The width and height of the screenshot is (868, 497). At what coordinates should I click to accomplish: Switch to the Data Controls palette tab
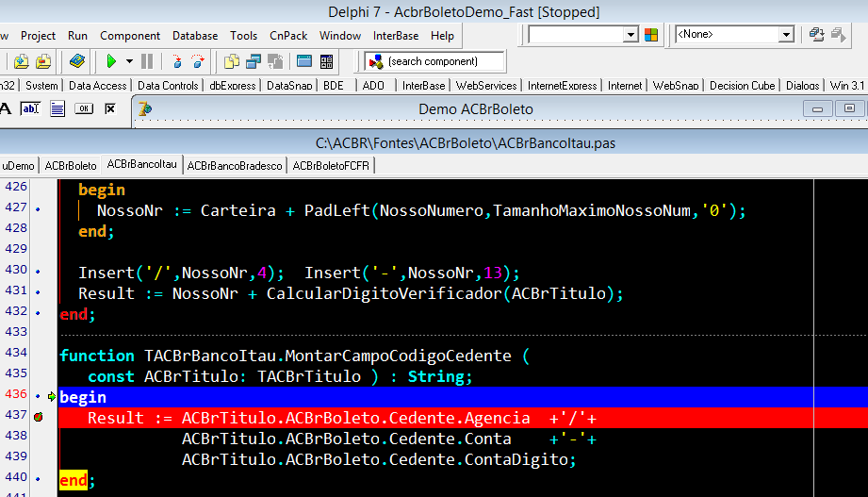168,85
